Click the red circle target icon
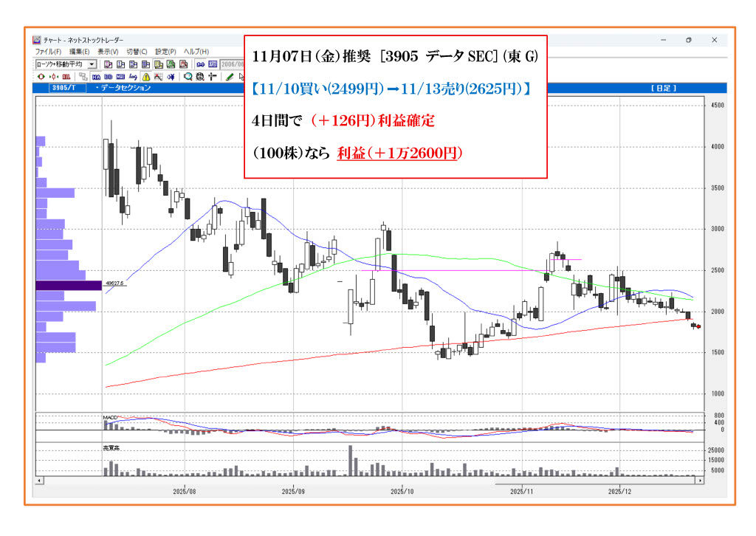756x536 pixels. [x=41, y=76]
